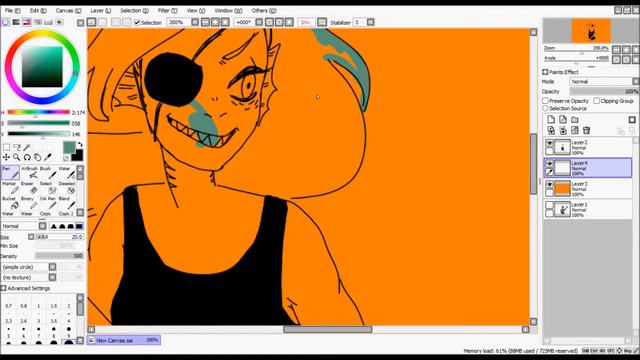Viewport: 640px width, 360px height.
Task: Select the foreground teal color swatch
Action: click(x=69, y=147)
